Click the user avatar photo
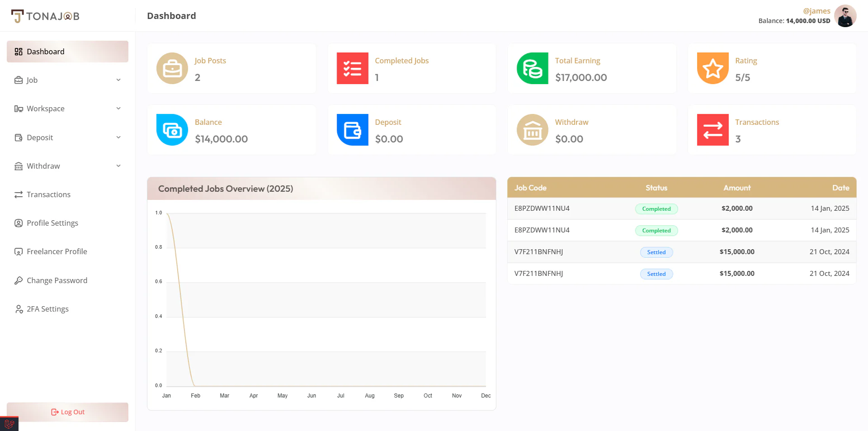This screenshot has height=431, width=868. 845,16
